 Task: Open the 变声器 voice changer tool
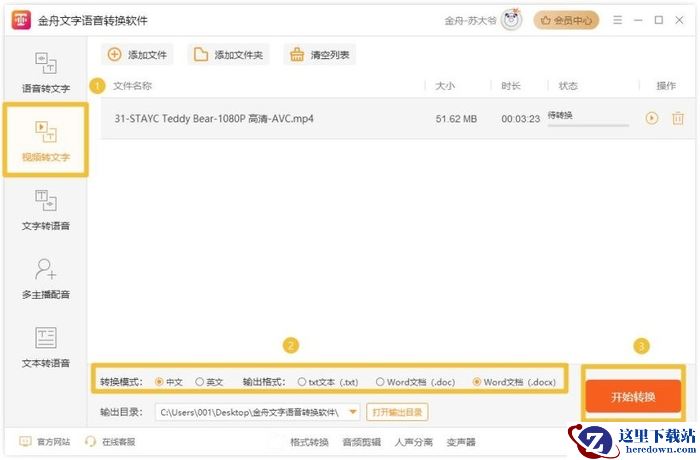click(461, 442)
